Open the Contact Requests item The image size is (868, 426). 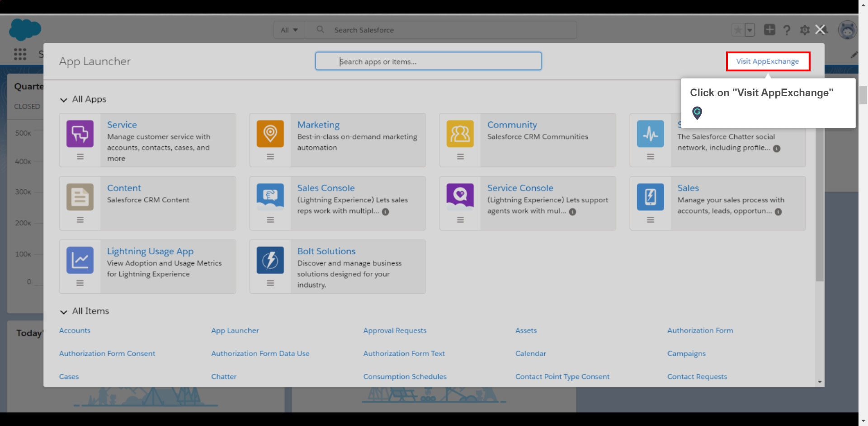(x=697, y=377)
